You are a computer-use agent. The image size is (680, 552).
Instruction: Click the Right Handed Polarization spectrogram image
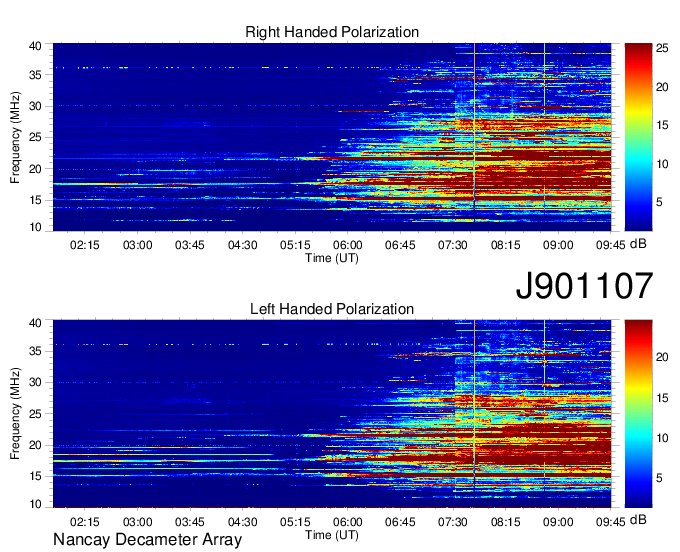click(332, 137)
